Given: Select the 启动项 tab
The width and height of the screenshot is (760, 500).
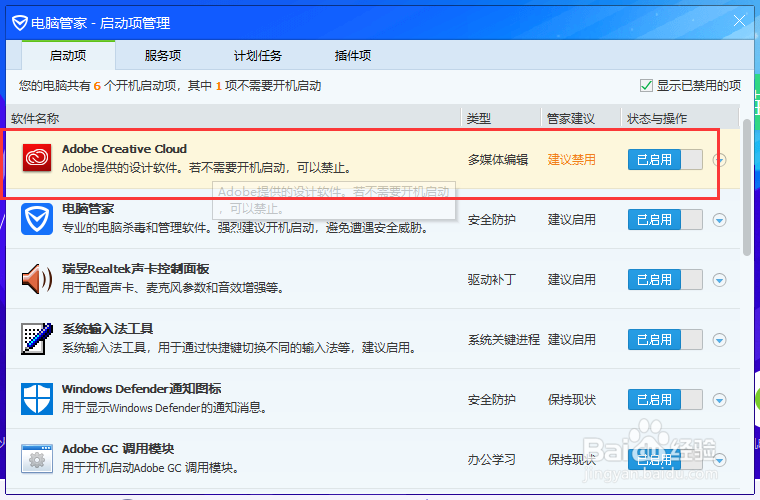Looking at the screenshot, I should tap(68, 55).
